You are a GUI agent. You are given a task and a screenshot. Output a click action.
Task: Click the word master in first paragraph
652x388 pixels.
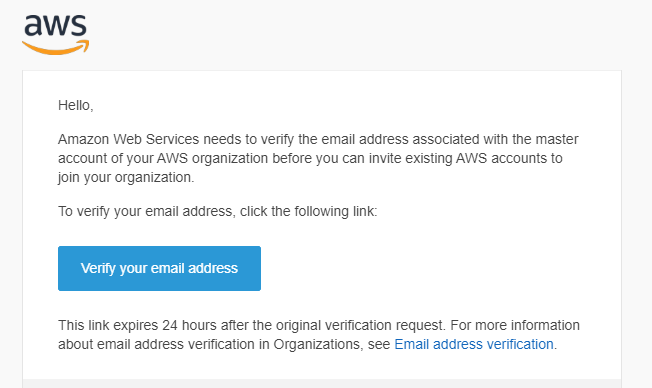click(557, 139)
